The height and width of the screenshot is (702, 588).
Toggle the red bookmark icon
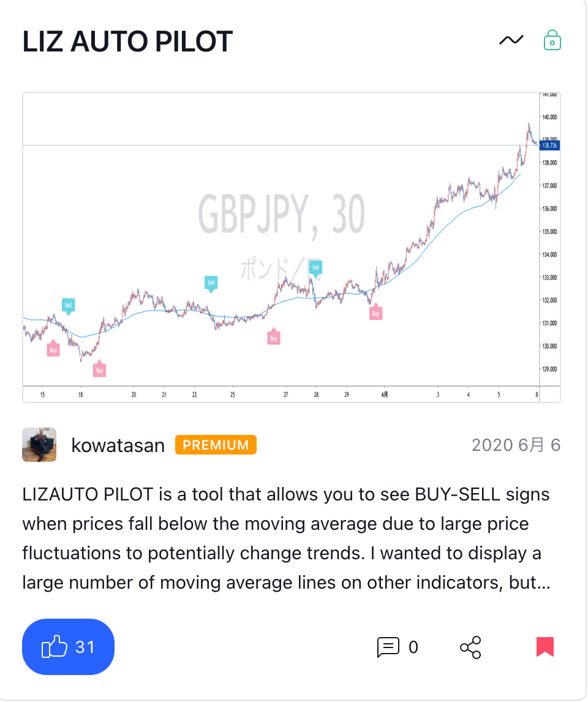[x=545, y=647]
